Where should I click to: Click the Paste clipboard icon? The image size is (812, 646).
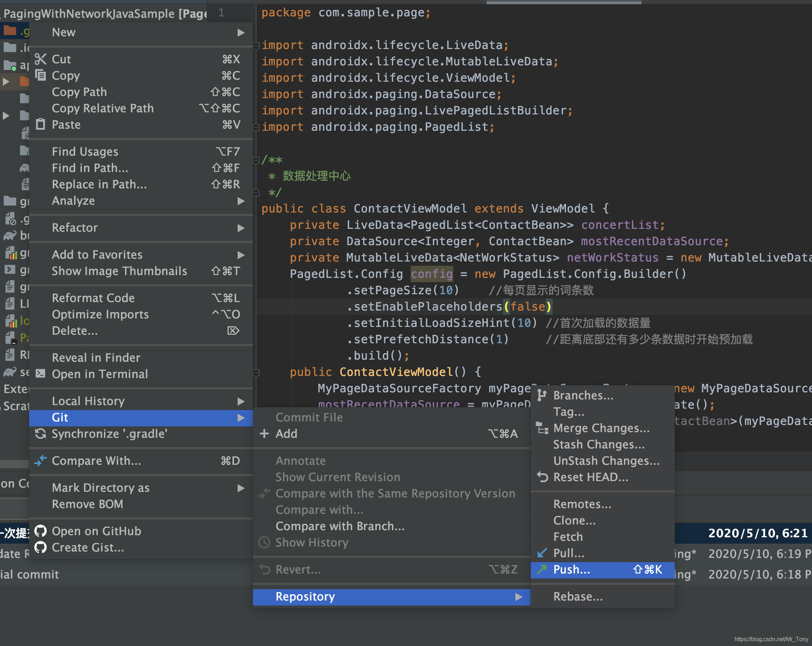coord(40,124)
